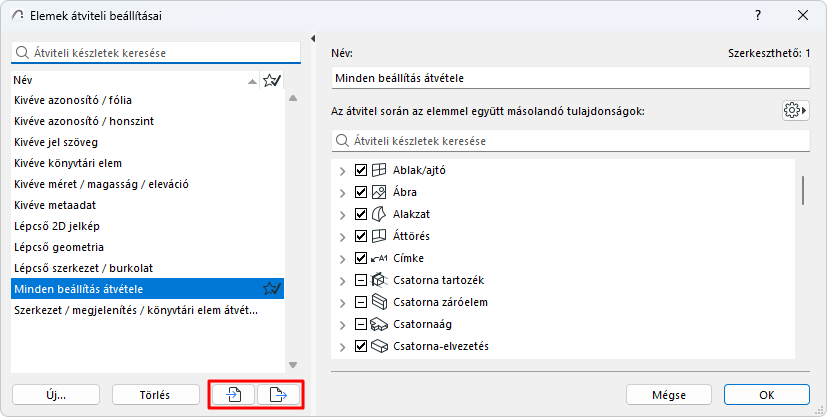The height and width of the screenshot is (417, 827).
Task: Click the Név text field
Action: pos(570,77)
